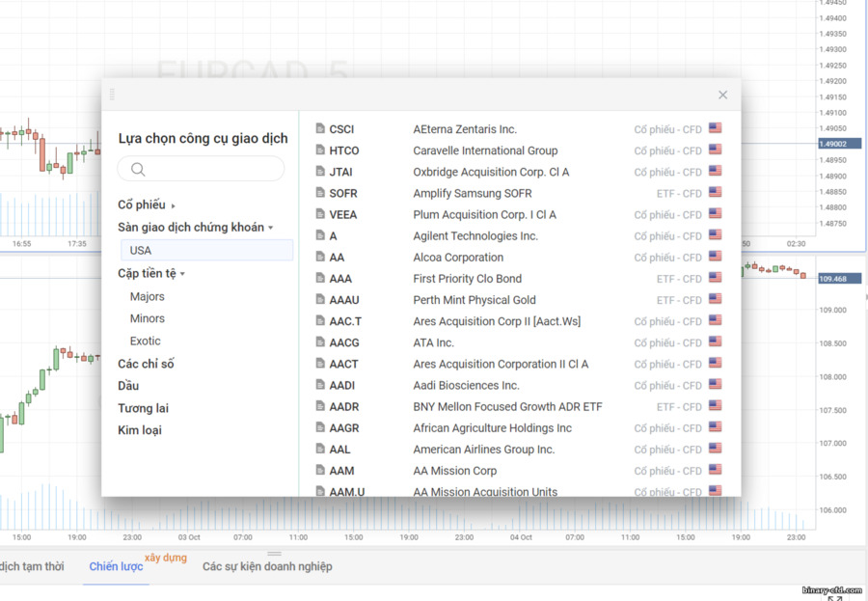The width and height of the screenshot is (868, 601).
Task: Select the USA exchange item
Action: point(206,251)
